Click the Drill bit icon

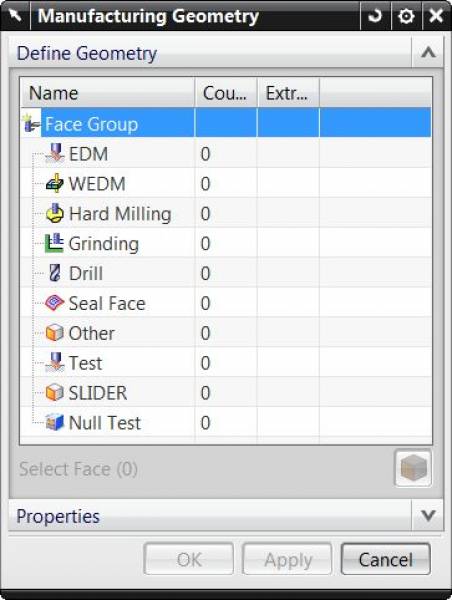click(55, 273)
